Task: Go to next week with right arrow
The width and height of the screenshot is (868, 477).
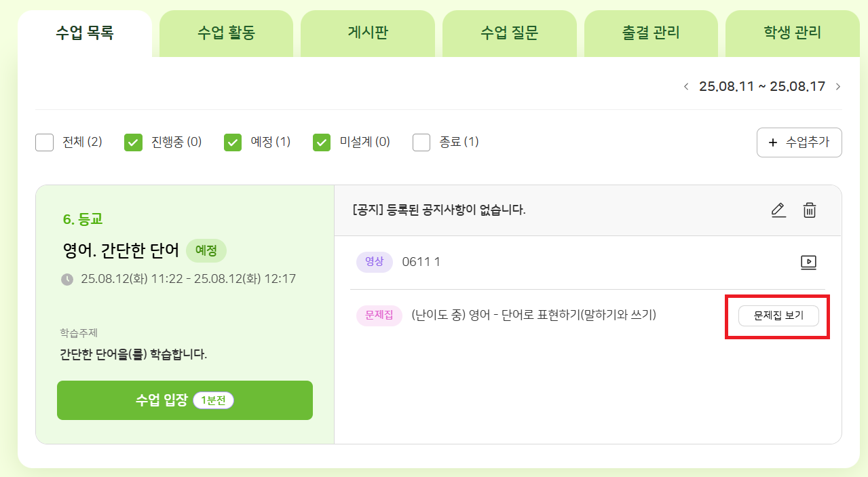Action: point(838,87)
